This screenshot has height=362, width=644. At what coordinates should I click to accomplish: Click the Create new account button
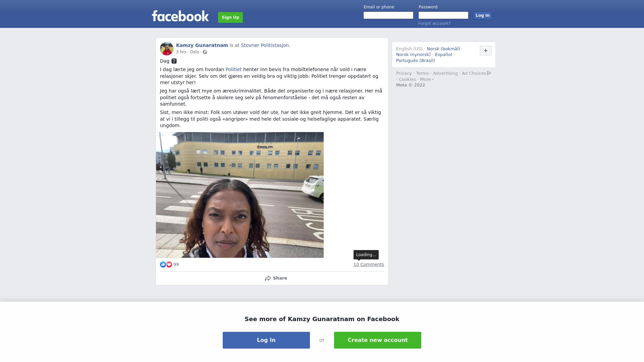click(378, 340)
